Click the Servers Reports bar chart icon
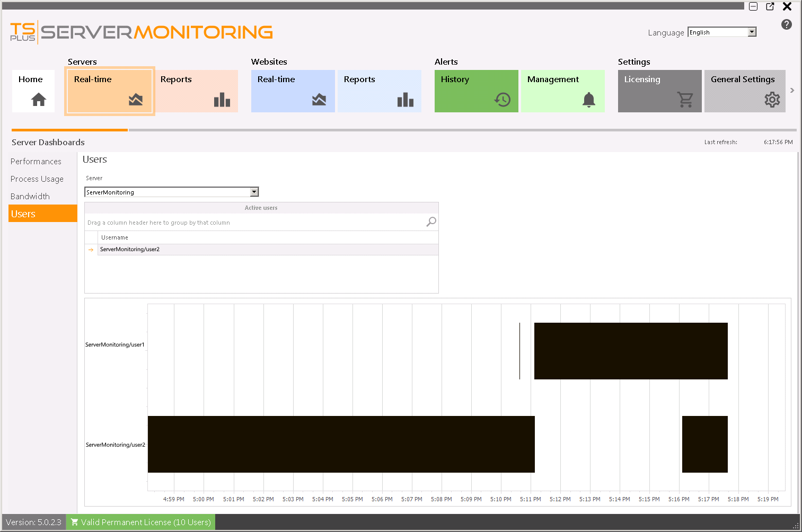 click(223, 99)
